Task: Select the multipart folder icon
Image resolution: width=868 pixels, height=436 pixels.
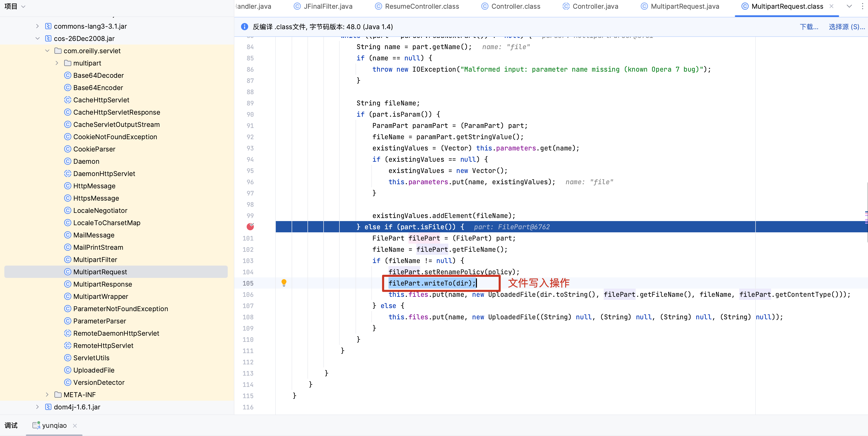Action: point(68,63)
